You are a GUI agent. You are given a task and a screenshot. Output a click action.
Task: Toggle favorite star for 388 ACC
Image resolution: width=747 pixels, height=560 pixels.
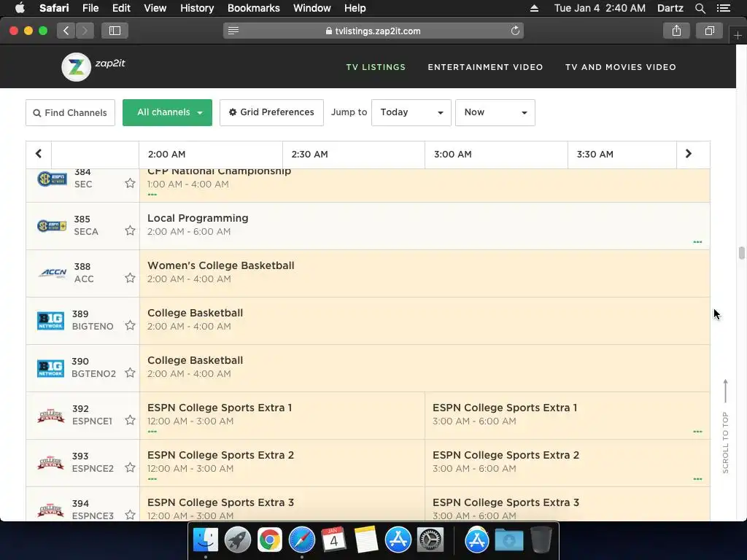tap(130, 278)
